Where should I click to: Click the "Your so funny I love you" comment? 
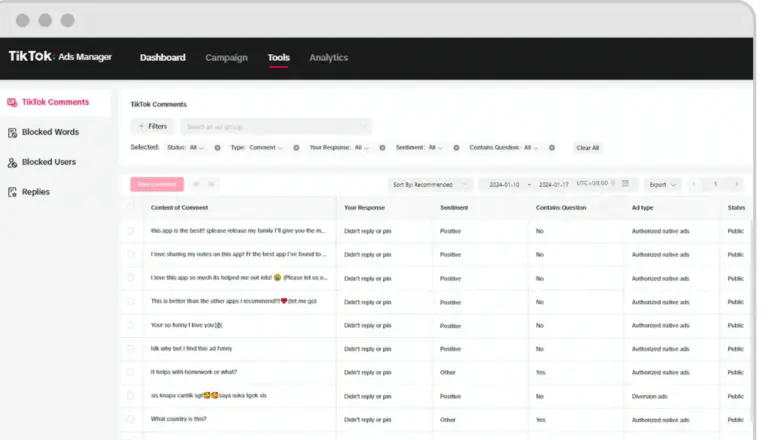point(186,325)
